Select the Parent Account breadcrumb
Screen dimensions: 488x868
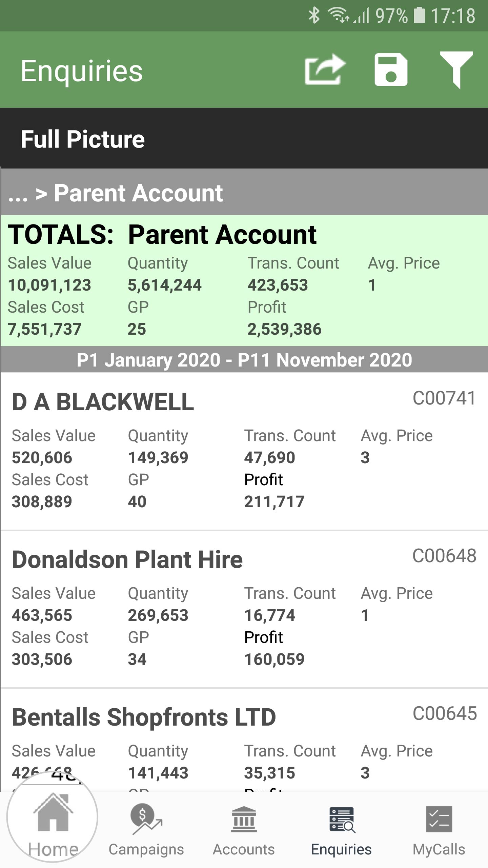[138, 193]
